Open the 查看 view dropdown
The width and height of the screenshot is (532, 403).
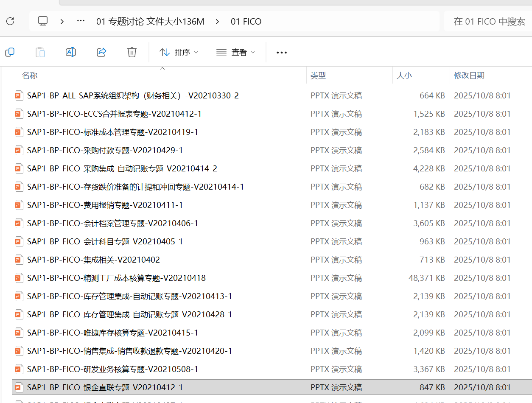coord(235,52)
